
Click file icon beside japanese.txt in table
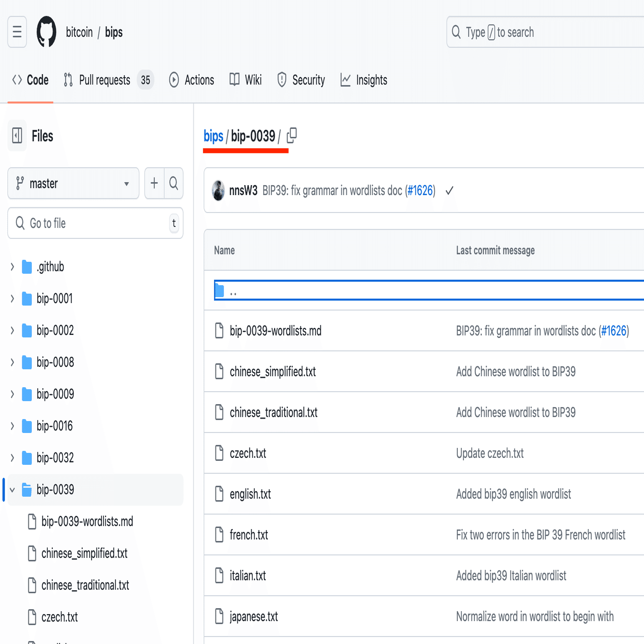coord(219,616)
